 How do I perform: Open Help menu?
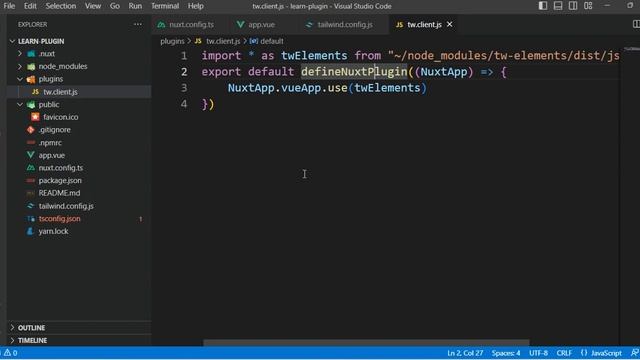coord(196,6)
